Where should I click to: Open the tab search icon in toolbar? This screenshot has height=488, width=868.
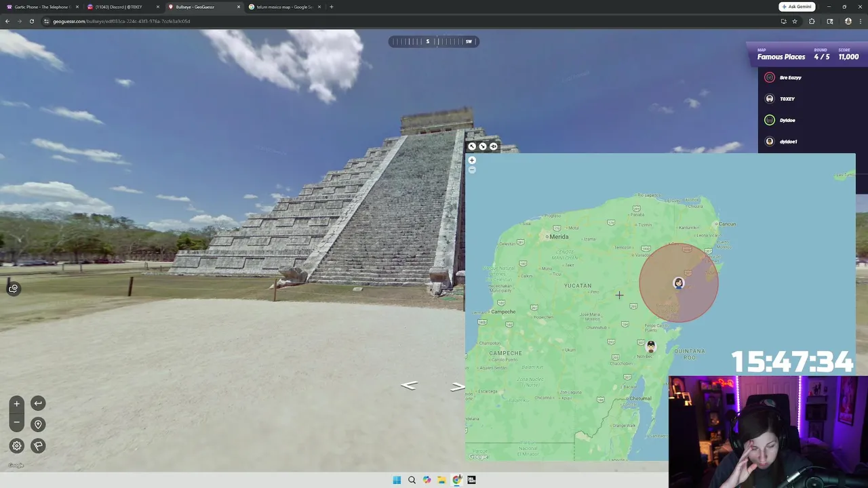pos(830,21)
